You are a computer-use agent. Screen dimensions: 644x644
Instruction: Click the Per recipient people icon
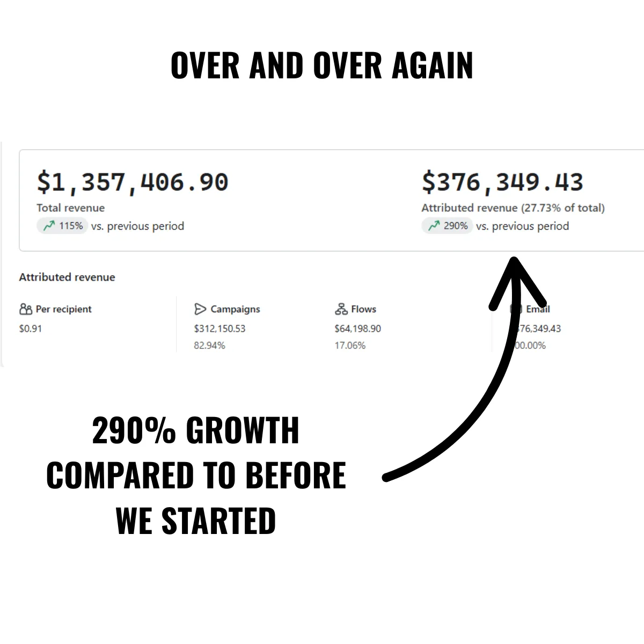click(x=26, y=309)
